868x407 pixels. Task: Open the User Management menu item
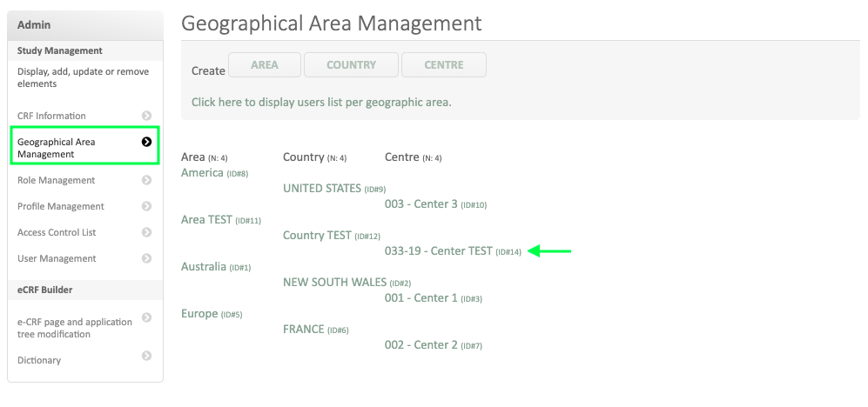57,258
